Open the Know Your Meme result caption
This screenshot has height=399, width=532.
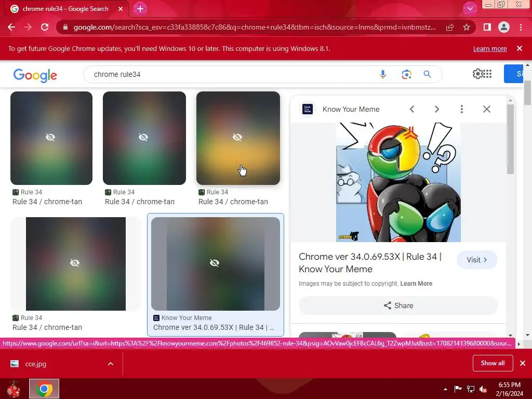[x=214, y=327]
